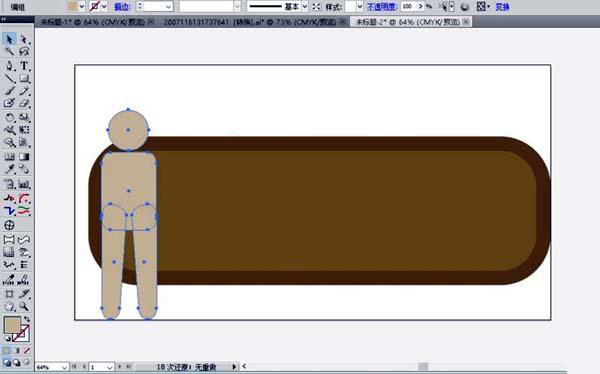Screen dimensions: 600x374
Task: Select the Hand tool
Action: coord(9,306)
